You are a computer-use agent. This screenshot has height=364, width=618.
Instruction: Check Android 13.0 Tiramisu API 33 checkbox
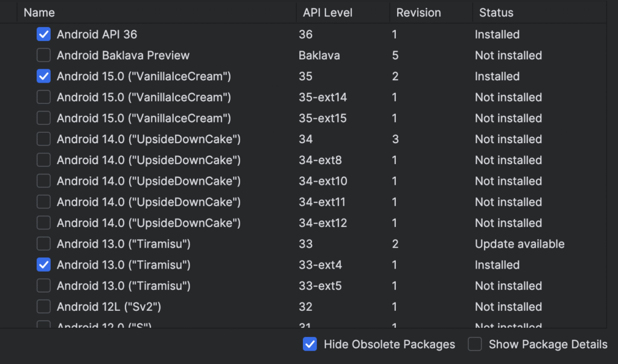click(43, 244)
